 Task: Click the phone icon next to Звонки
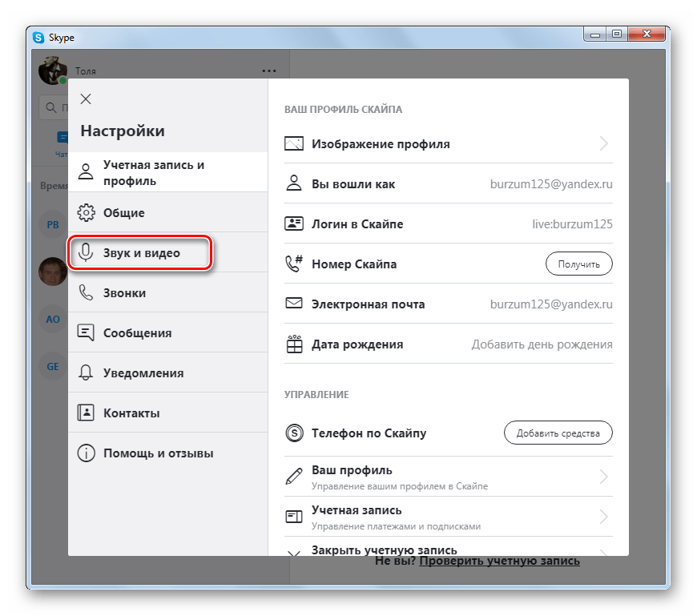click(86, 293)
